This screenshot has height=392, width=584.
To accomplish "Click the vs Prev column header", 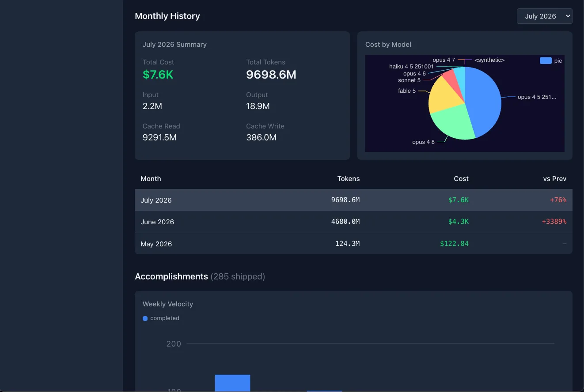I will (555, 179).
